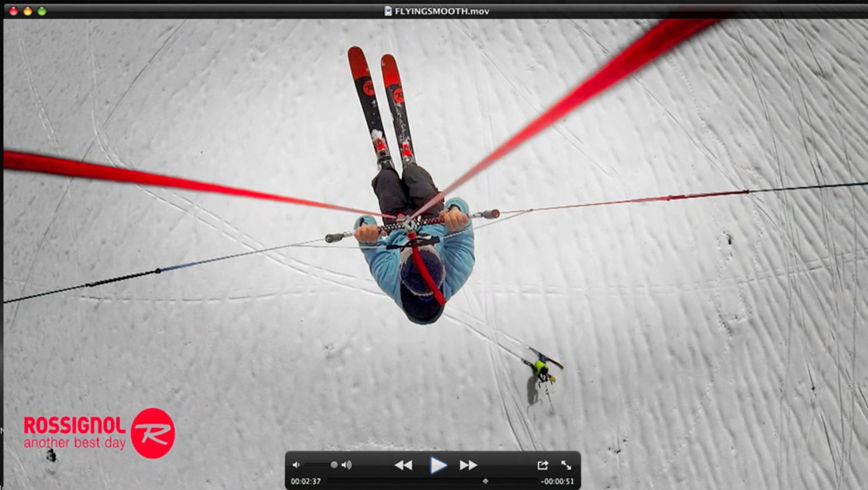
Task: Click the 'another best day' slogan text
Action: point(75,443)
